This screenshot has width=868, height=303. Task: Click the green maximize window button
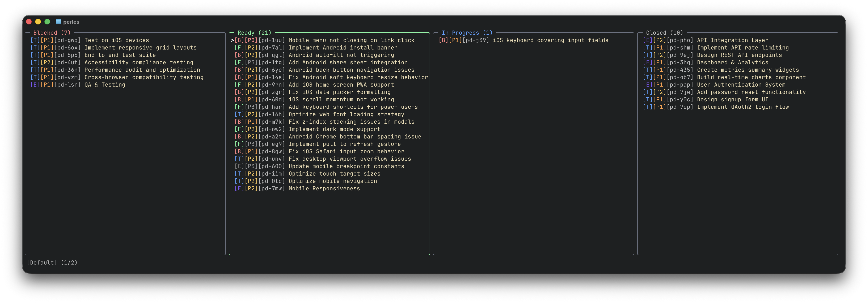tap(47, 22)
